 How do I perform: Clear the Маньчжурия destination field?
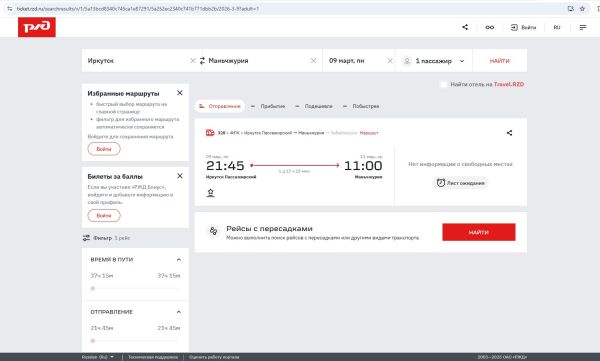(x=313, y=60)
